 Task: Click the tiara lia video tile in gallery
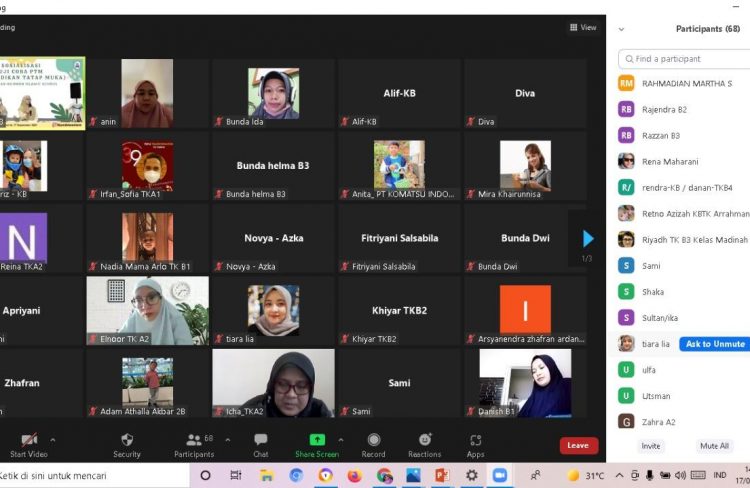pos(274,311)
